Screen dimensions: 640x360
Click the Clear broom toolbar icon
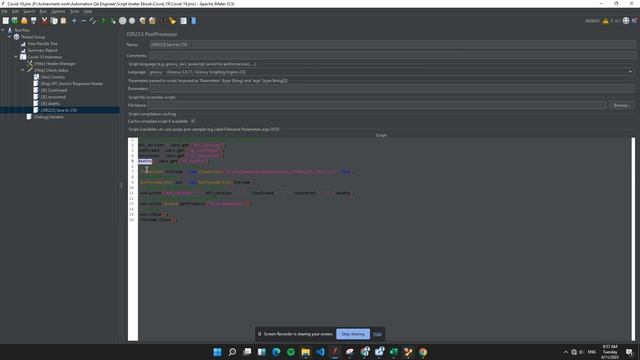[142, 21]
